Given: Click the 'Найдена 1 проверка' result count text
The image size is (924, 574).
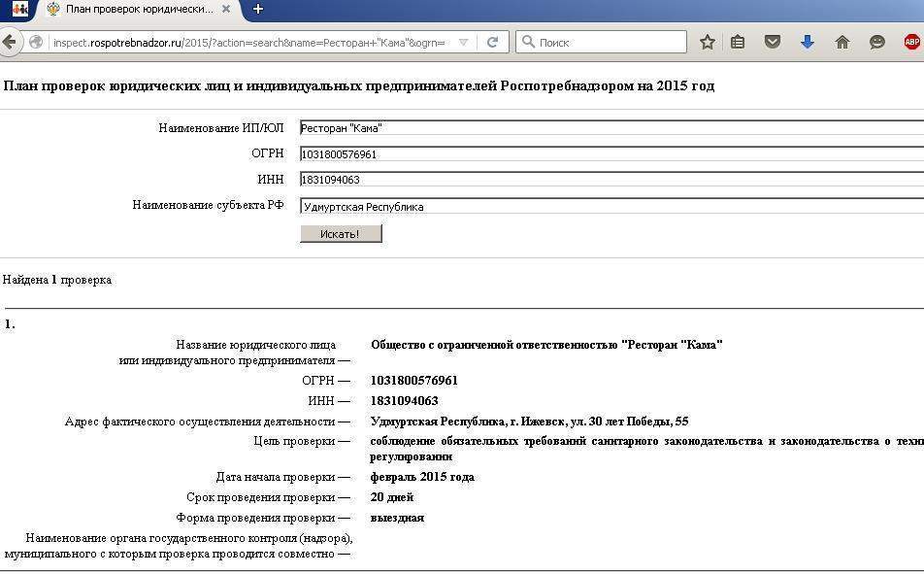Looking at the screenshot, I should 57,280.
